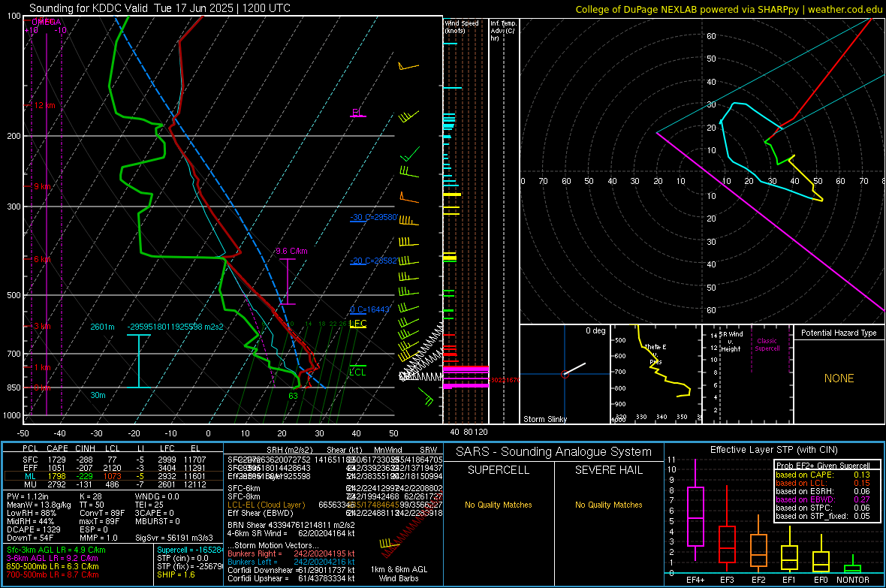This screenshot has height=588, width=886.
Task: Click '1km & 6km AGL Wind Barbs' caption
Action: 399,574
